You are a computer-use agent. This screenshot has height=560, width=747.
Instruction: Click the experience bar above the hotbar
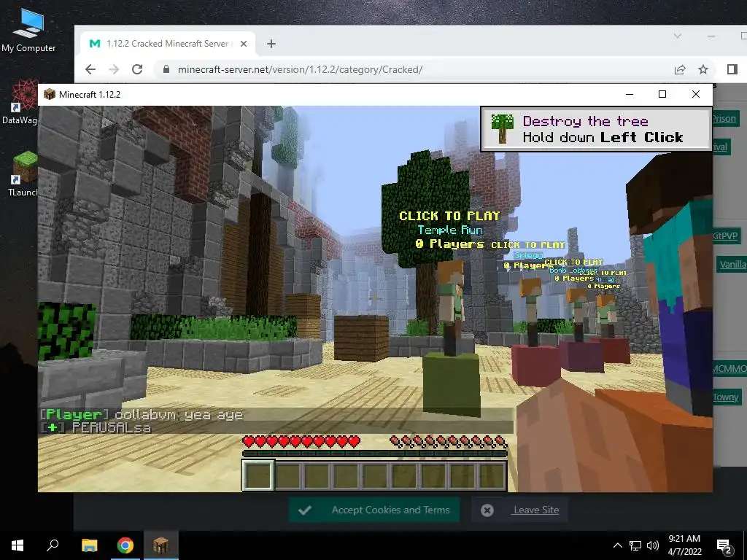point(375,454)
